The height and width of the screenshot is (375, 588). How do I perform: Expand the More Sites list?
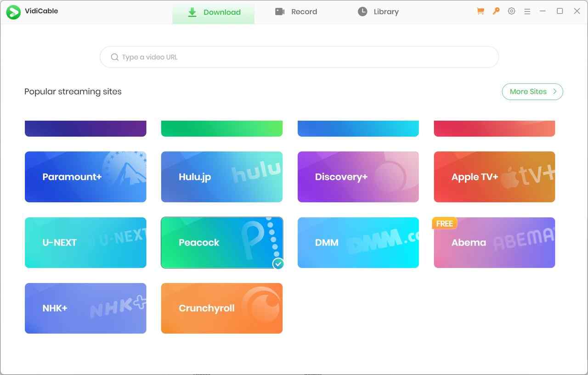click(532, 91)
